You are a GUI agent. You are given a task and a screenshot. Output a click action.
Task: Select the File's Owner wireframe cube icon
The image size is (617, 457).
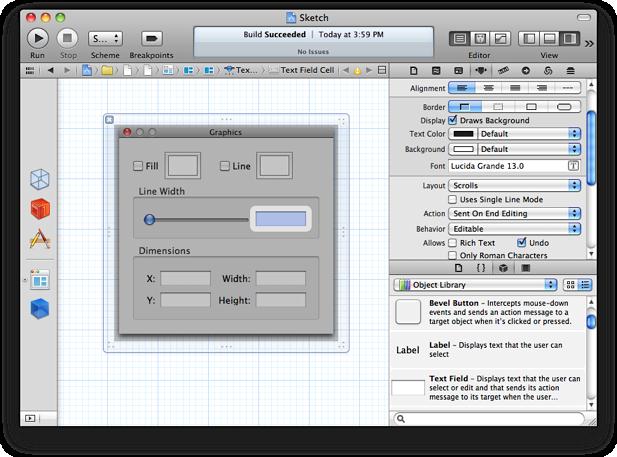[39, 178]
